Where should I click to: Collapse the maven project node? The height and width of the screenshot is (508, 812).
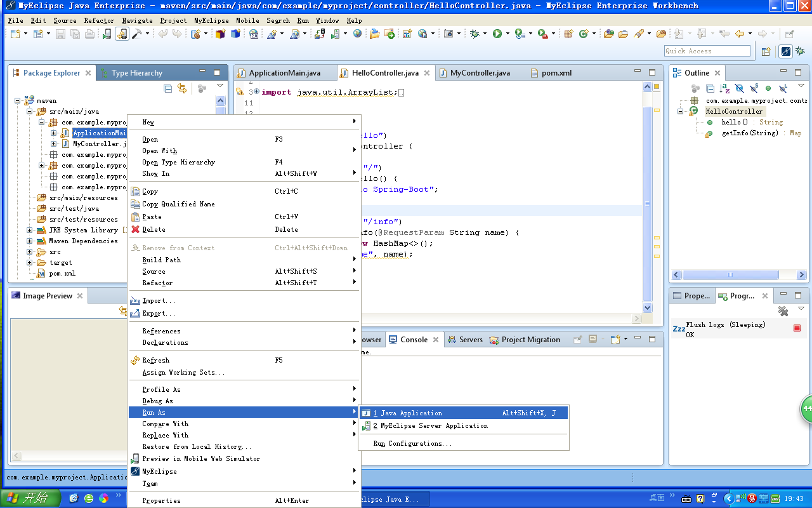point(18,100)
